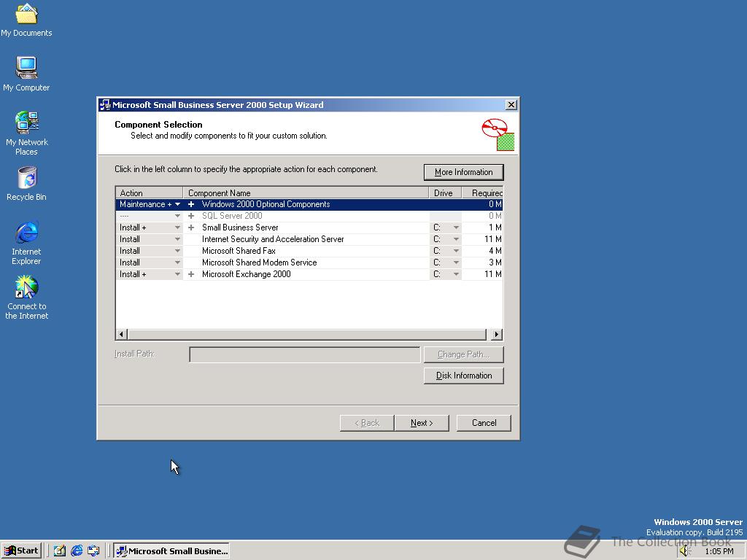Cancel the setup wizard
The height and width of the screenshot is (560, 747).
[x=484, y=423]
